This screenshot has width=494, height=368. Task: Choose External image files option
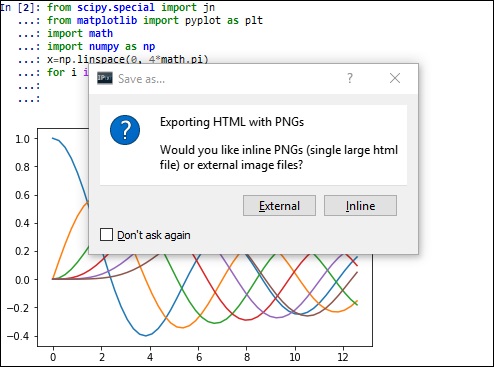coord(279,206)
